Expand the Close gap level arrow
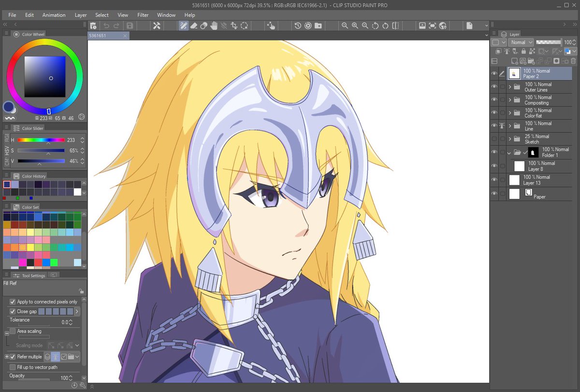The image size is (580, 392). click(x=77, y=311)
